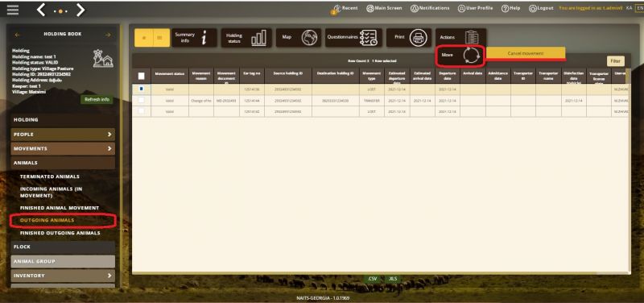This screenshot has width=644, height=303.
Task: Go to Main Screen
Action: (384, 8)
